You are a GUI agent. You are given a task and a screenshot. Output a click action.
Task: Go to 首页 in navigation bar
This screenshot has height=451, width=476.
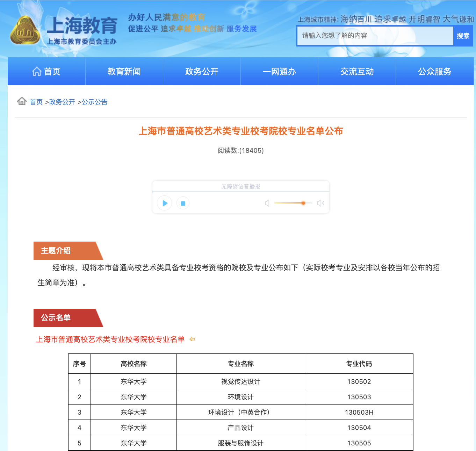pyautogui.click(x=46, y=72)
